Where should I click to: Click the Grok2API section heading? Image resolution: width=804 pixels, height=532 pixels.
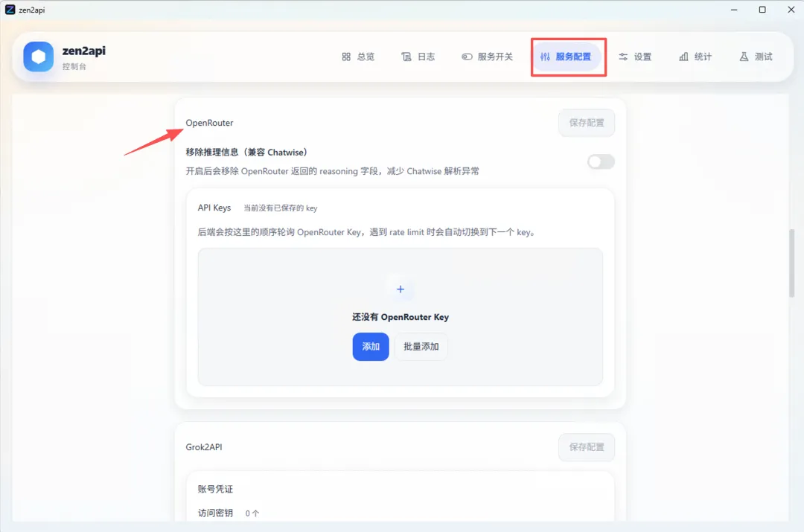203,447
